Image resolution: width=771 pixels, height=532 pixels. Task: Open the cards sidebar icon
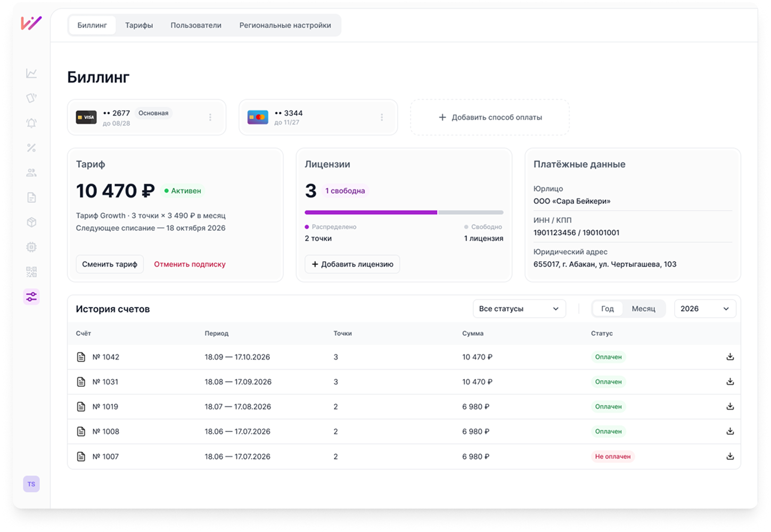[x=31, y=98]
